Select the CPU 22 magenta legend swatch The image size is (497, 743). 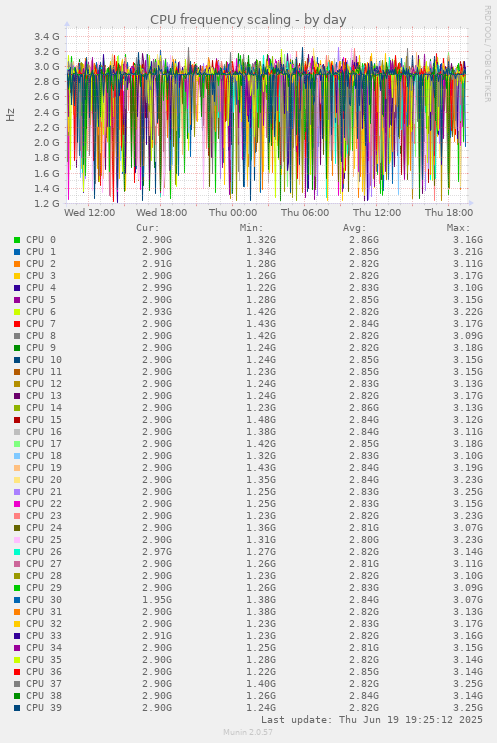click(17, 504)
